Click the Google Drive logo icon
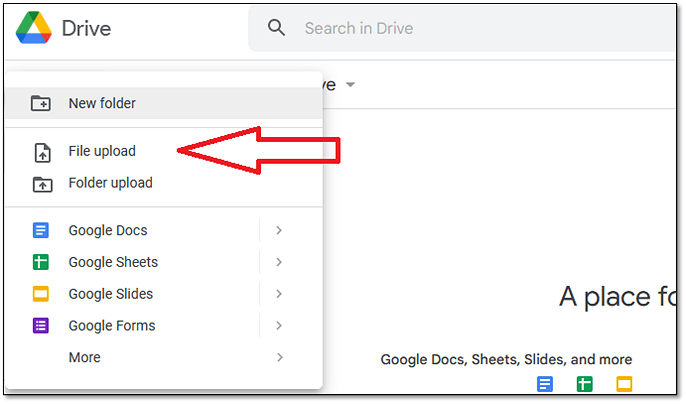This screenshot has width=686, height=404. coord(35,28)
